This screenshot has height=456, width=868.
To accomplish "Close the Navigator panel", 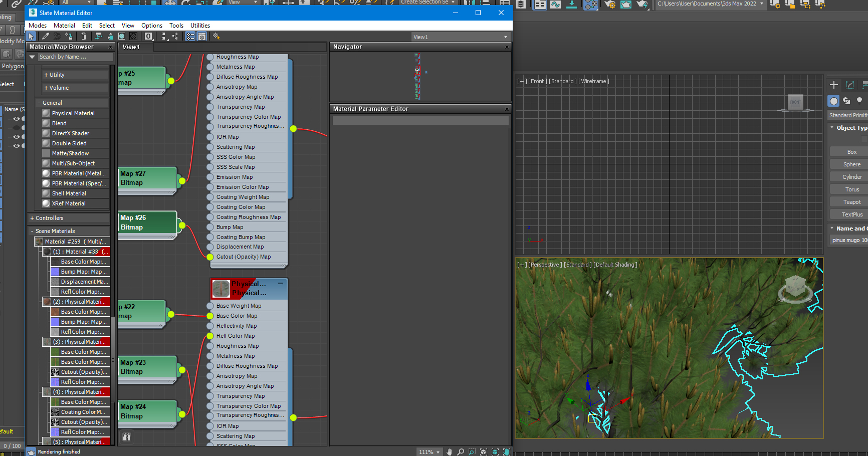I will point(507,47).
